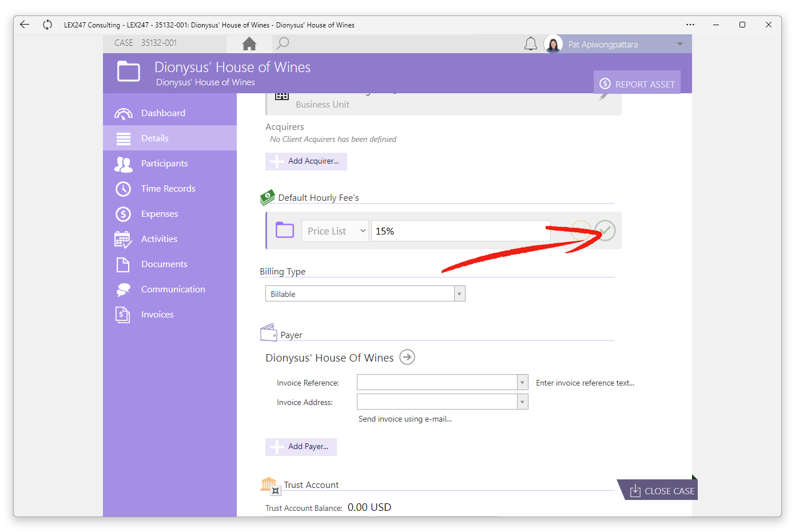Open the Communication section
This screenshot has width=795, height=532.
point(170,289)
